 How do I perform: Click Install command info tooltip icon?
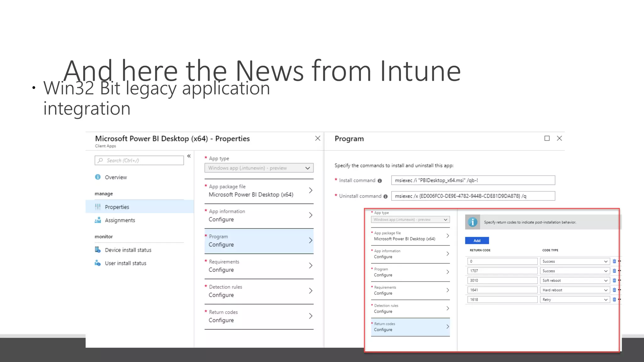tap(380, 181)
